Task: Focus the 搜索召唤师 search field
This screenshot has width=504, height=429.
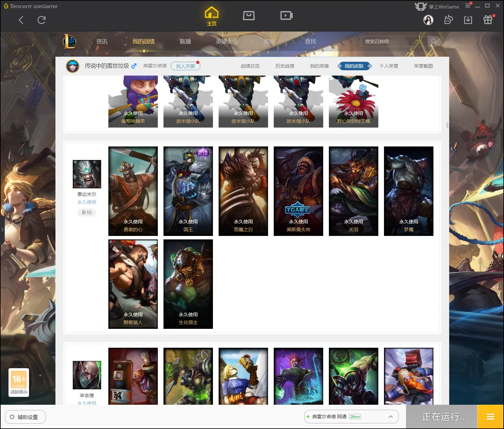Action: coord(394,41)
